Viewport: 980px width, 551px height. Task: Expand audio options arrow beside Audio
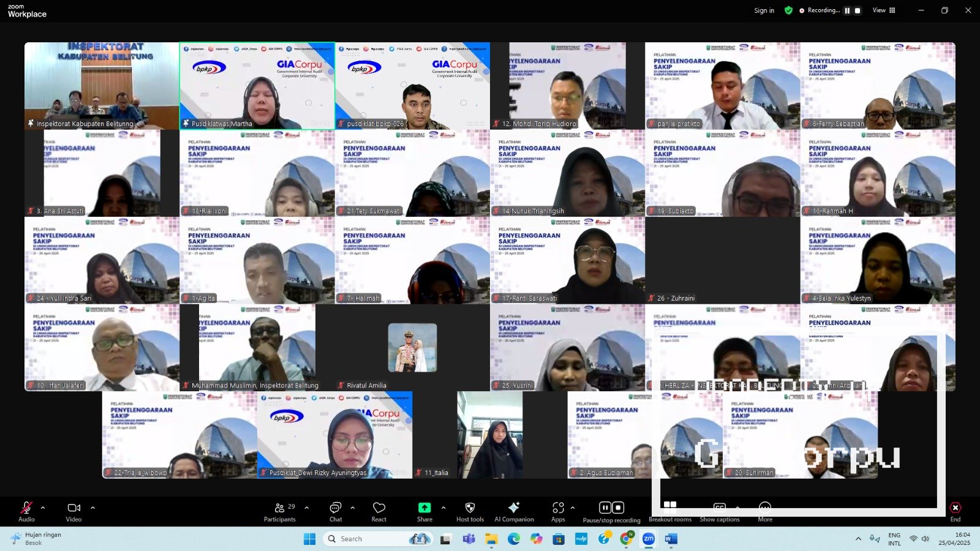(43, 508)
